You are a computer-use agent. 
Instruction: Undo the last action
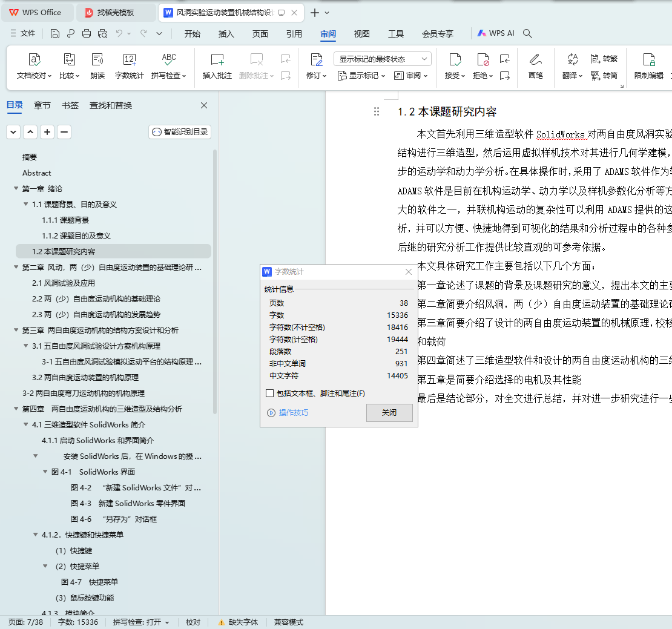click(x=119, y=33)
